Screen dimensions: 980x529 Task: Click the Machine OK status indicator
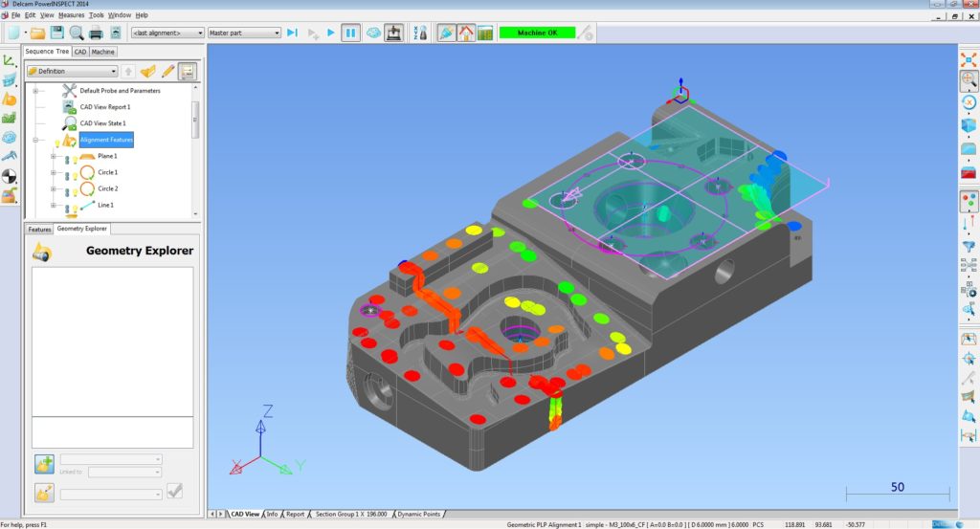537,33
